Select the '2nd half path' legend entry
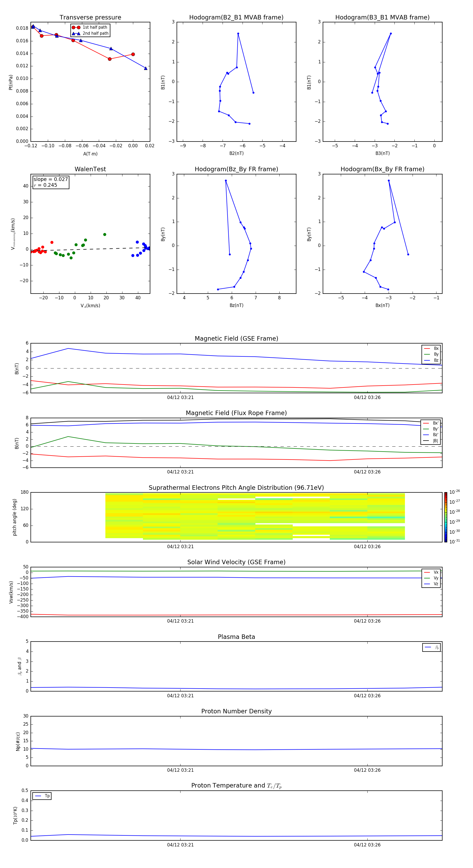The height and width of the screenshot is (868, 473). (x=90, y=33)
